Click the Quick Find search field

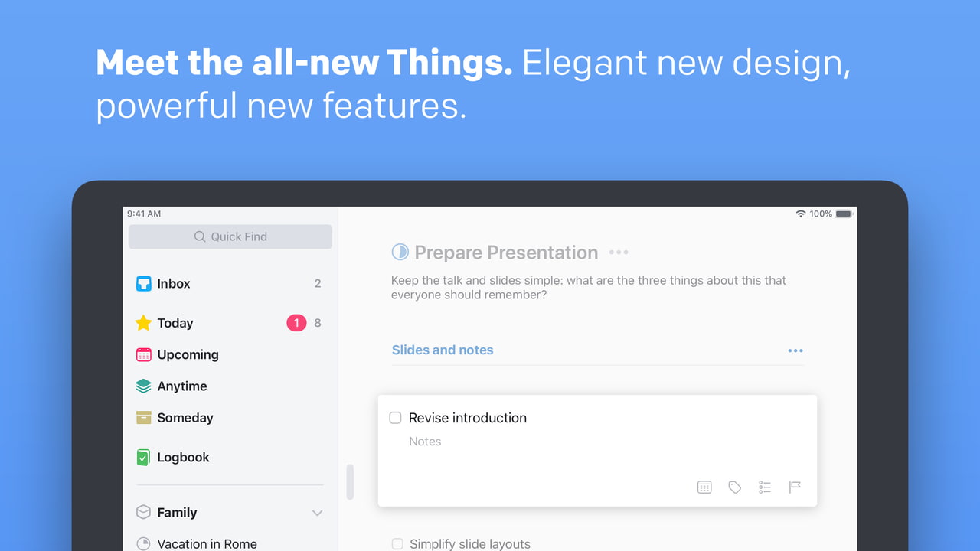pos(230,237)
